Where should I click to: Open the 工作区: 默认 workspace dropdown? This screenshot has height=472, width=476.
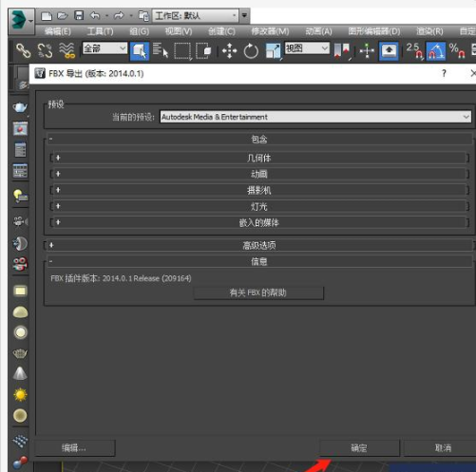(195, 15)
